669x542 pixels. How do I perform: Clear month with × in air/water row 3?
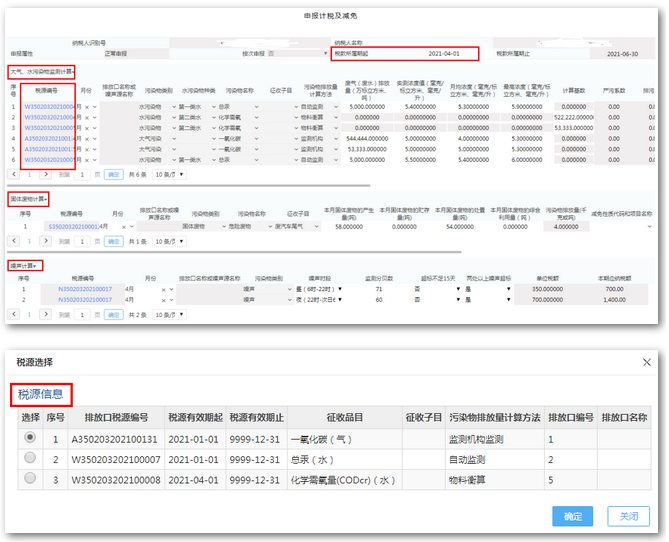point(87,128)
